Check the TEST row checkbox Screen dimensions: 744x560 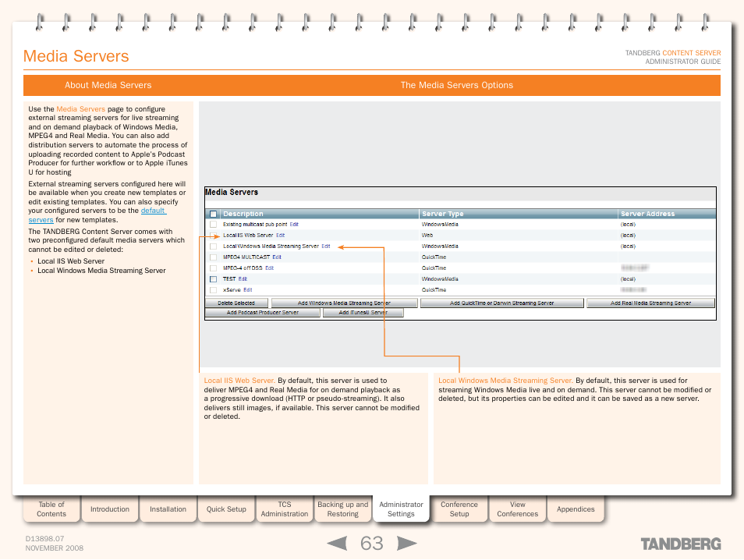[x=214, y=279]
